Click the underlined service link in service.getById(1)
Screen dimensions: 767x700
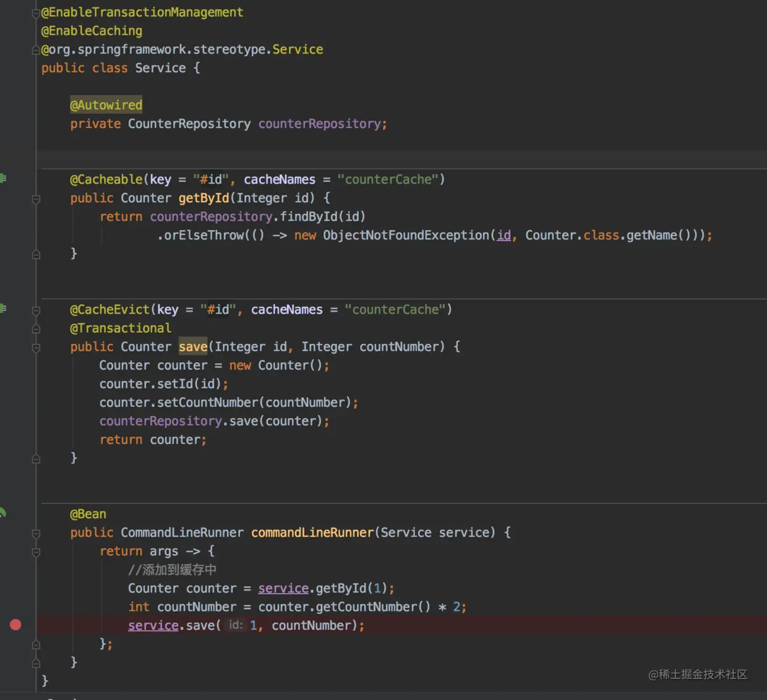pyautogui.click(x=283, y=589)
